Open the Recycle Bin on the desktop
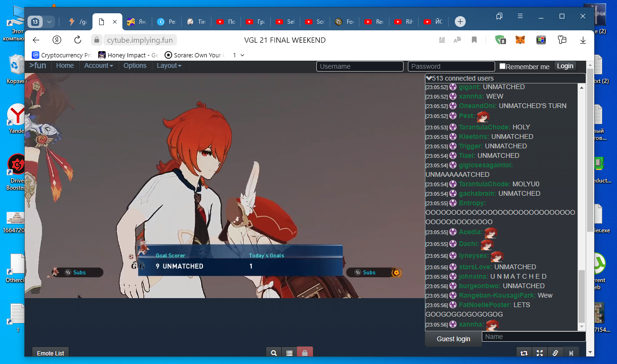Image resolution: width=617 pixels, height=364 pixels. point(16,69)
